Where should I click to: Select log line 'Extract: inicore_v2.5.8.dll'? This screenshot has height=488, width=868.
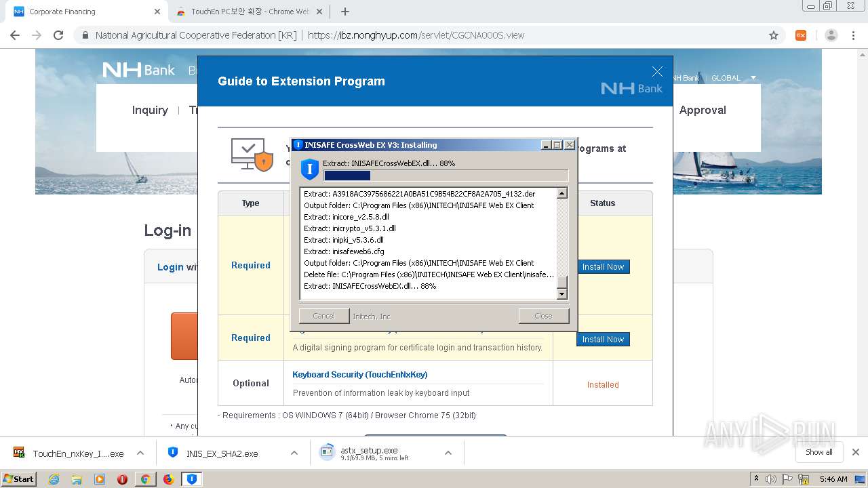tap(347, 217)
